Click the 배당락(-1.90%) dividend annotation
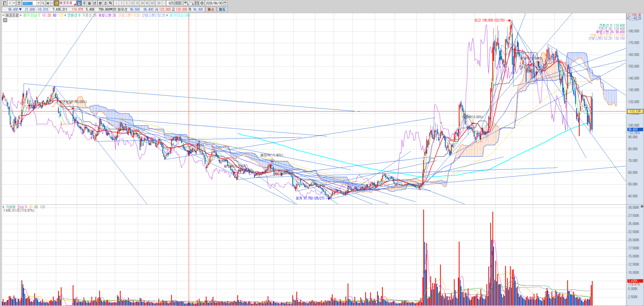Screen dimensions: 644x306 coord(272,155)
